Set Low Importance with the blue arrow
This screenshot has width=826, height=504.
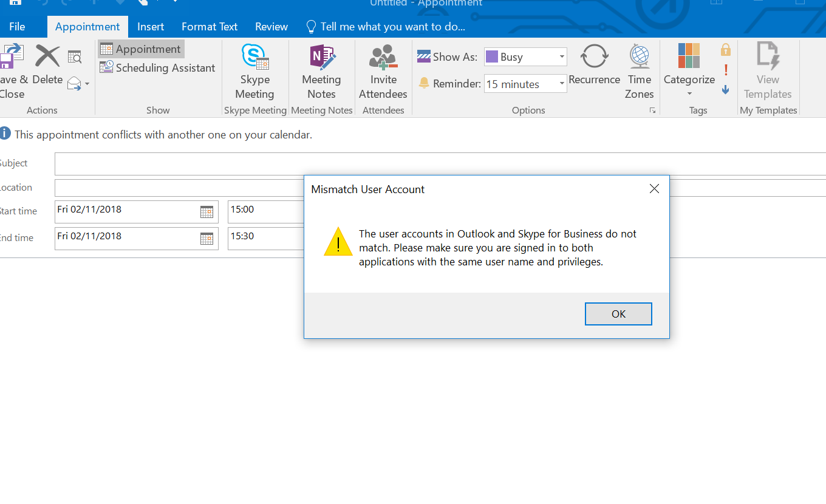point(726,90)
